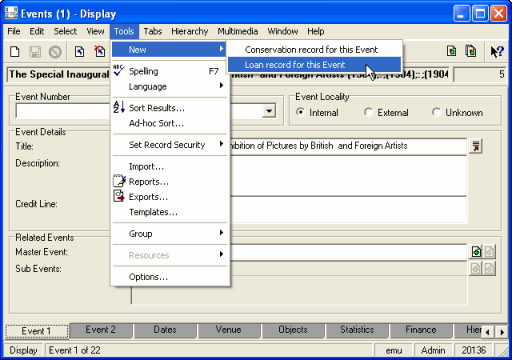Click Ad-hoc Sort in Tools menu
512x360 pixels.
pyautogui.click(x=170, y=123)
